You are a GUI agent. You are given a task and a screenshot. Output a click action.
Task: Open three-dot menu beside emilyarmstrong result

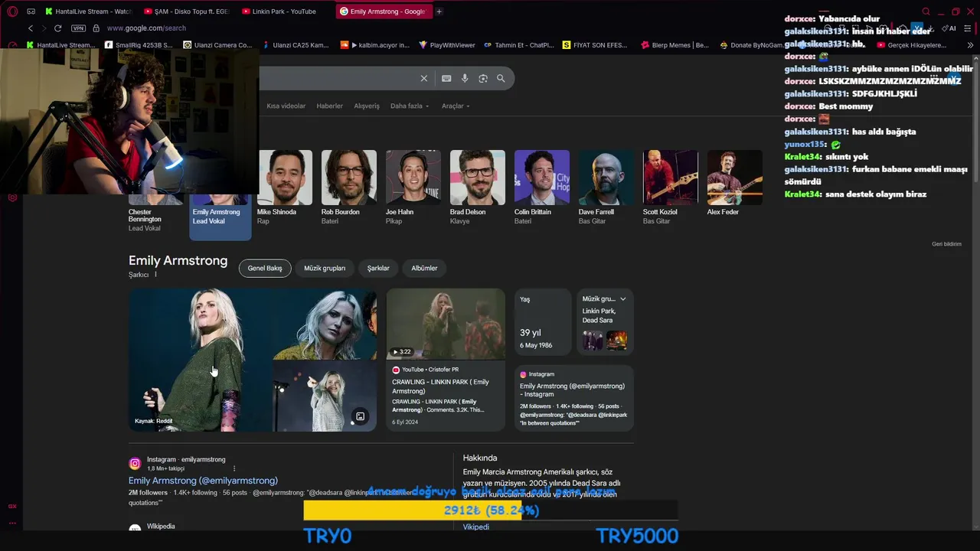(234, 468)
